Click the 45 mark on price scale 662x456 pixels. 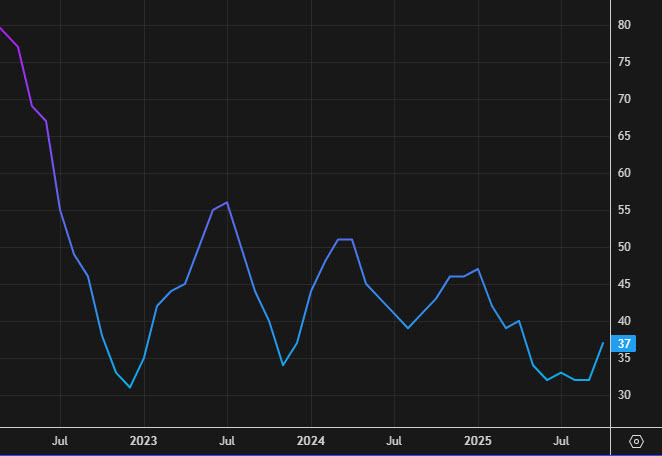coord(624,284)
